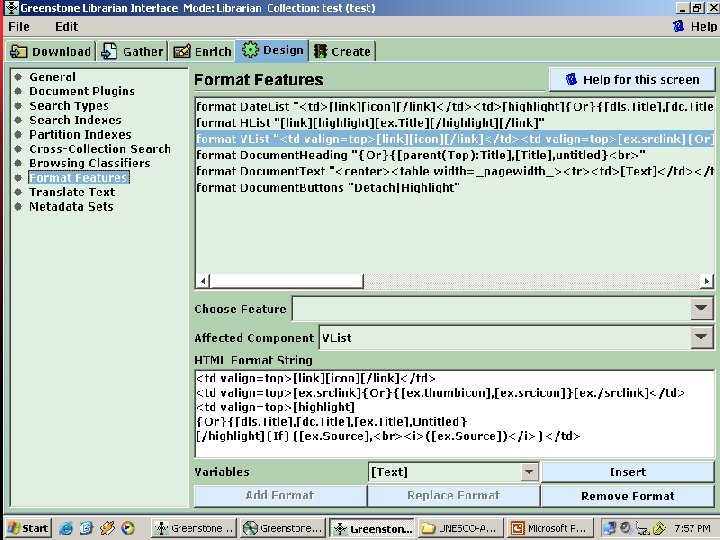
Task: Select the Design tab
Action: tap(273, 51)
